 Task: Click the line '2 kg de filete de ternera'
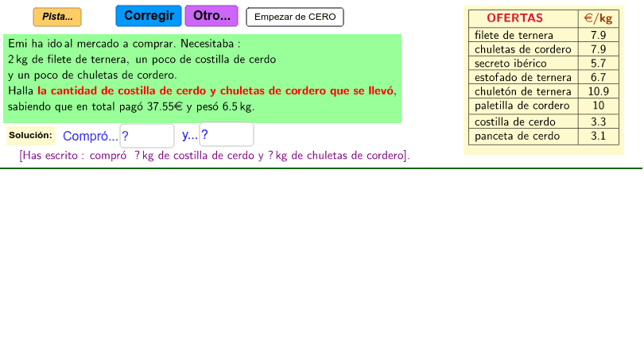click(142, 60)
